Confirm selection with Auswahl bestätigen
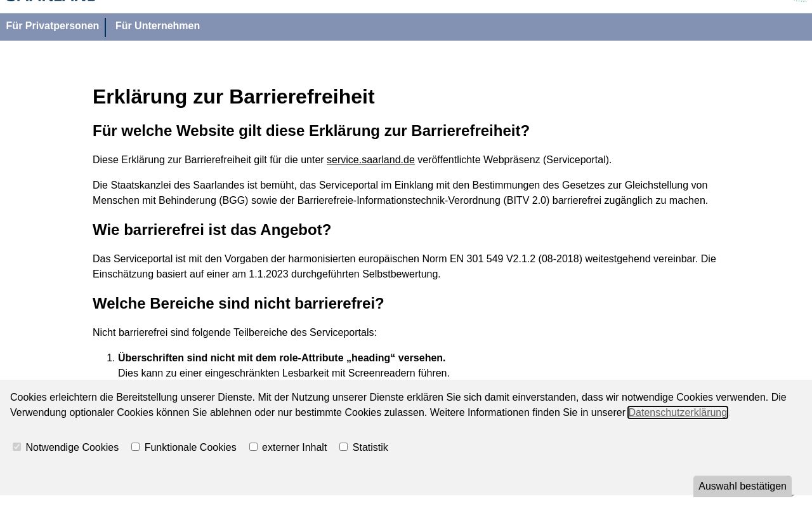812x508 pixels. (742, 486)
